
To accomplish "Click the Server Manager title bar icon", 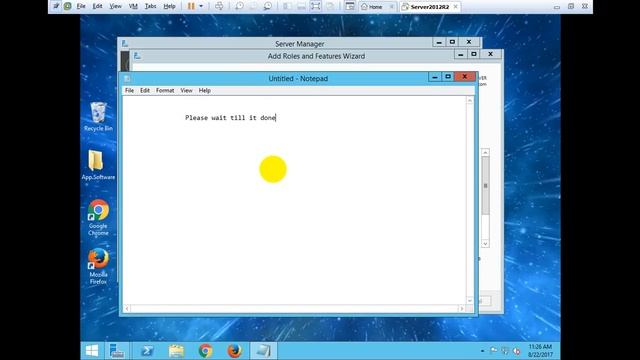I will tap(125, 43).
